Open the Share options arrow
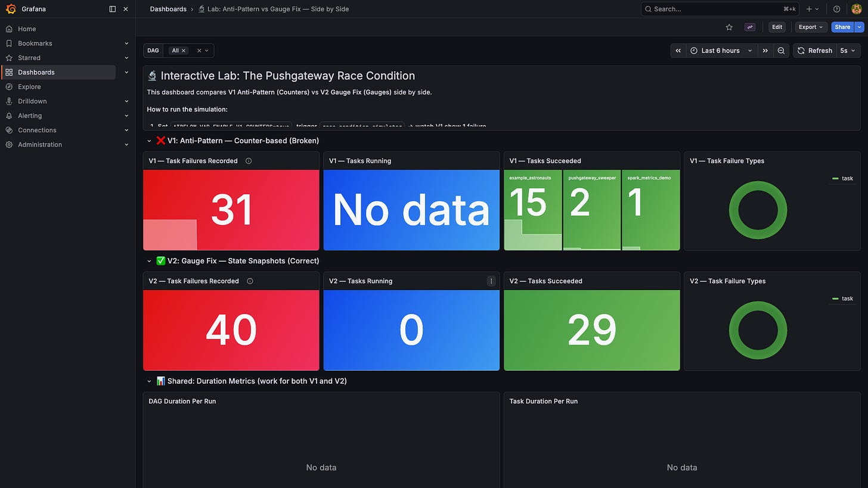 (859, 27)
